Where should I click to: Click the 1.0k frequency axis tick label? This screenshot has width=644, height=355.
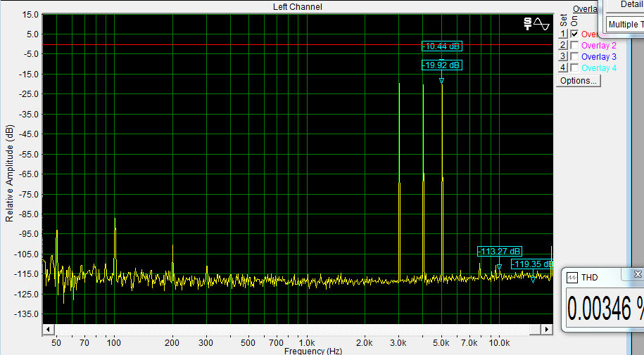tap(306, 342)
